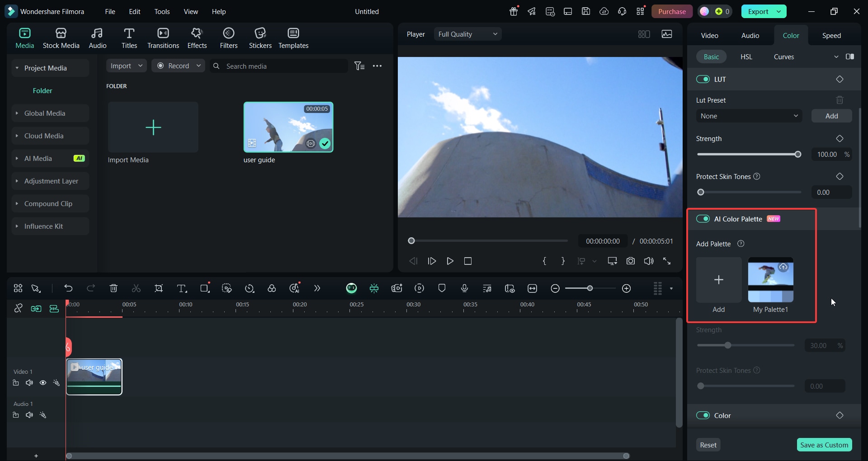Toggle the LUT keyframe diamond
The height and width of the screenshot is (461, 868).
pos(840,79)
